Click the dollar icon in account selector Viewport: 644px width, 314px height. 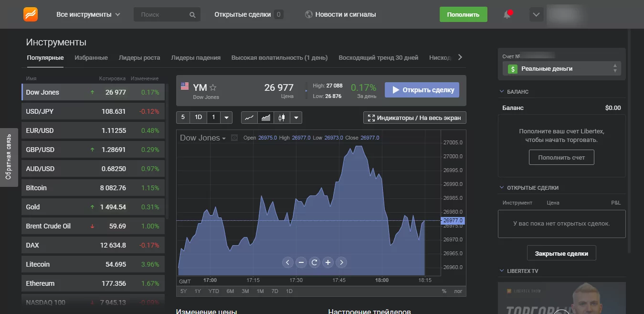coord(513,69)
